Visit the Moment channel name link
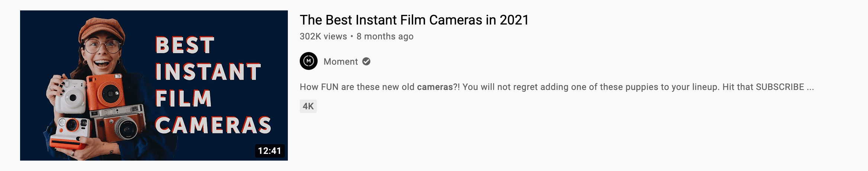 [341, 62]
